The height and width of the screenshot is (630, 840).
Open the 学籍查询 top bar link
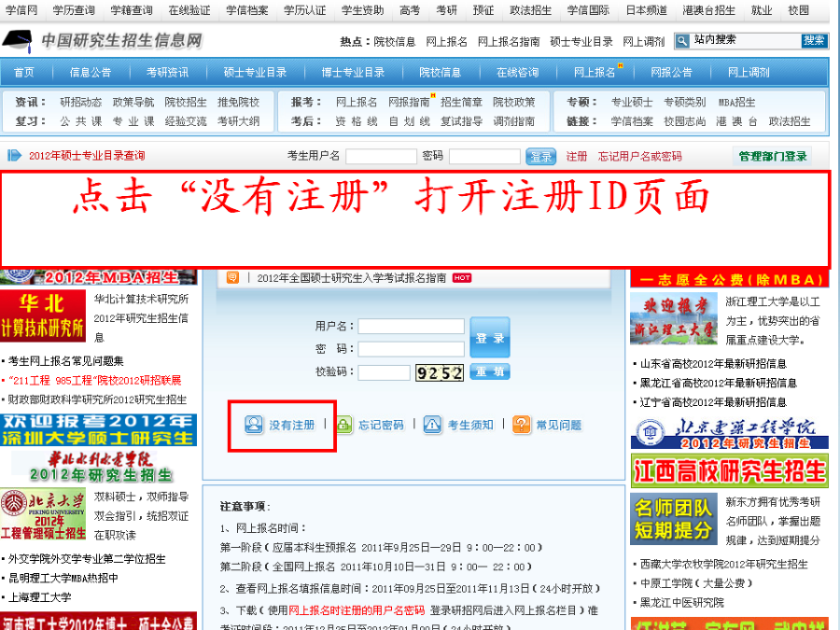pyautogui.click(x=132, y=10)
